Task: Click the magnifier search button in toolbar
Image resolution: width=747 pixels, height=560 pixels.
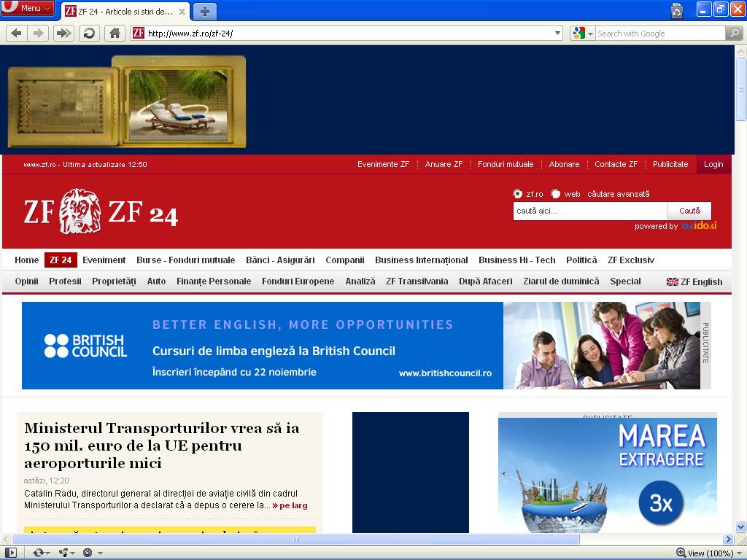Action: tap(734, 34)
